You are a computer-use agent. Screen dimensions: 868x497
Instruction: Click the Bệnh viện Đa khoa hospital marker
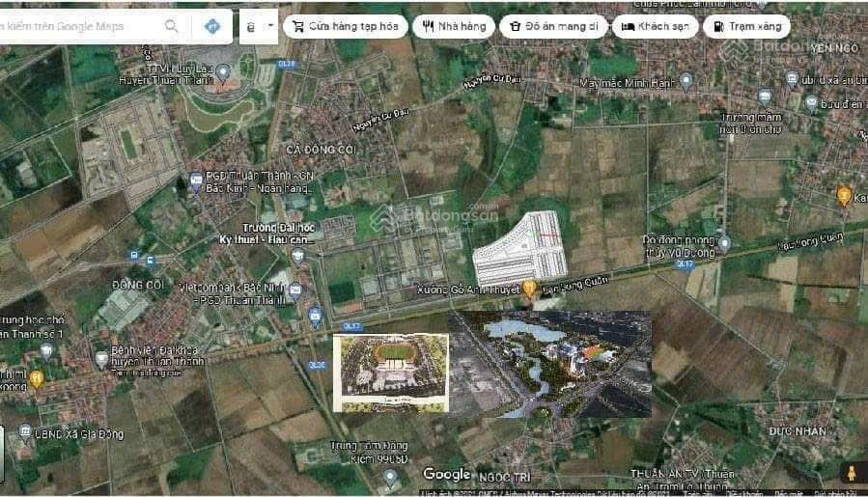pos(101,359)
